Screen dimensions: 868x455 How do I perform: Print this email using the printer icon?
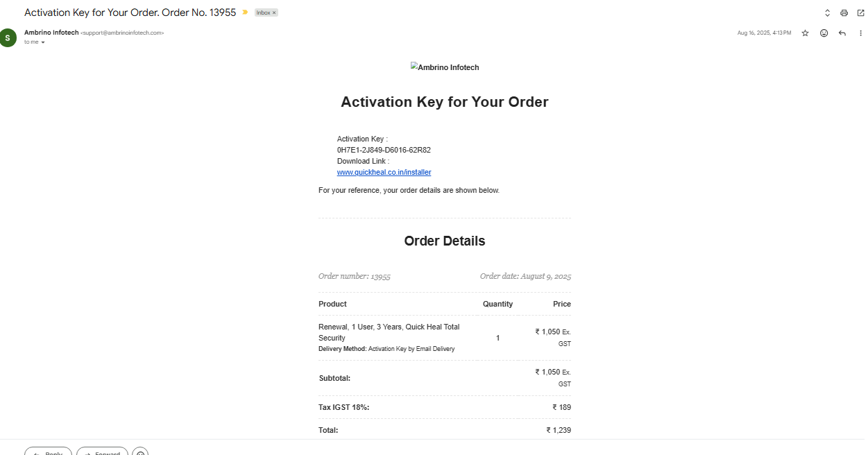tap(844, 13)
